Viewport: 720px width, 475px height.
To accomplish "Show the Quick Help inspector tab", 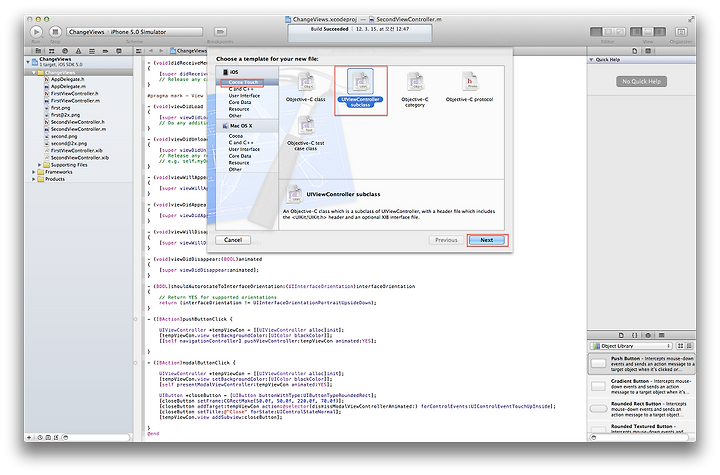I will pos(648,51).
